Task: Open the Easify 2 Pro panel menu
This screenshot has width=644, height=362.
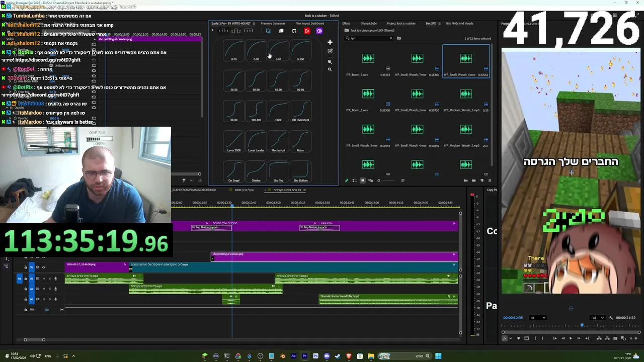Action: [254, 24]
